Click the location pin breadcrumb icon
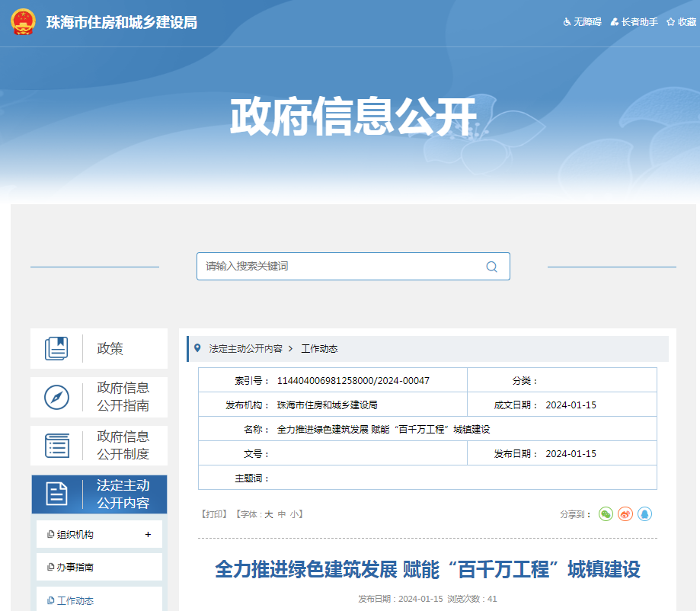Viewport: 700px width, 611px height. [197, 348]
